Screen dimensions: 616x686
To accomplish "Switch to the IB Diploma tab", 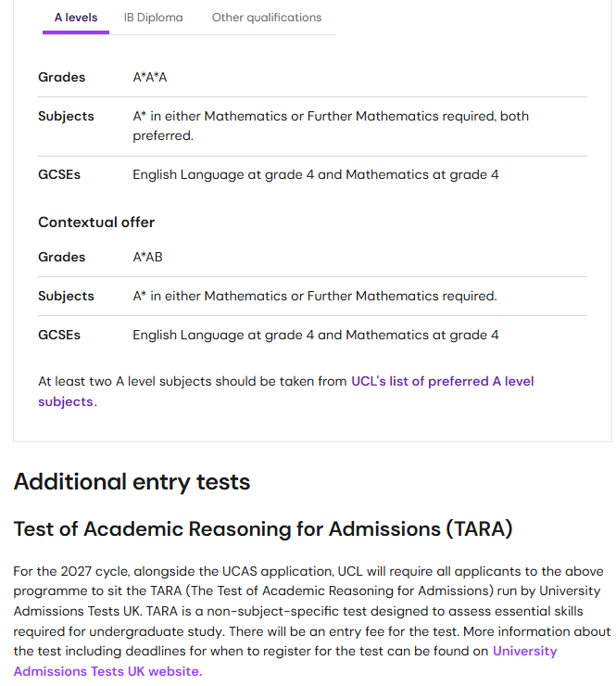I will [x=154, y=18].
